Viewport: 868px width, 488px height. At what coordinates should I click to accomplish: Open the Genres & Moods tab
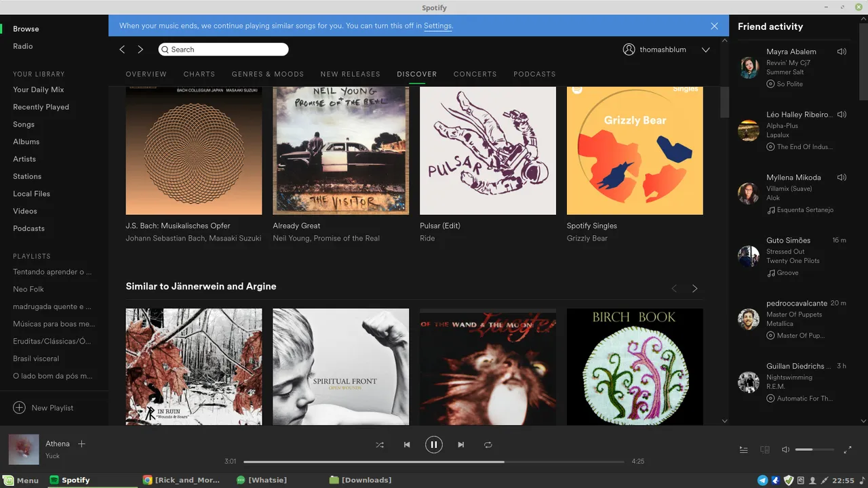[268, 74]
